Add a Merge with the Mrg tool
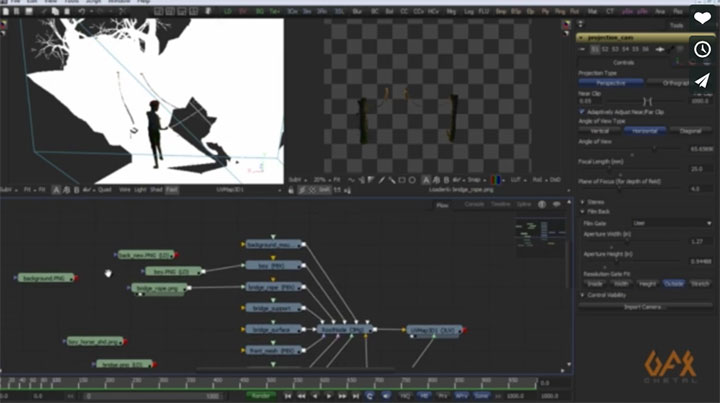720x403 pixels. (451, 11)
